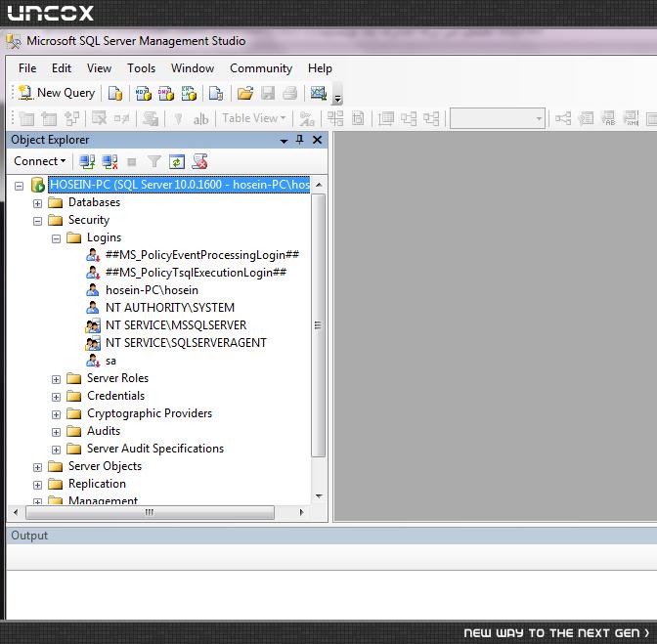This screenshot has width=657, height=644.
Task: Click the Security folder label
Action: [89, 220]
